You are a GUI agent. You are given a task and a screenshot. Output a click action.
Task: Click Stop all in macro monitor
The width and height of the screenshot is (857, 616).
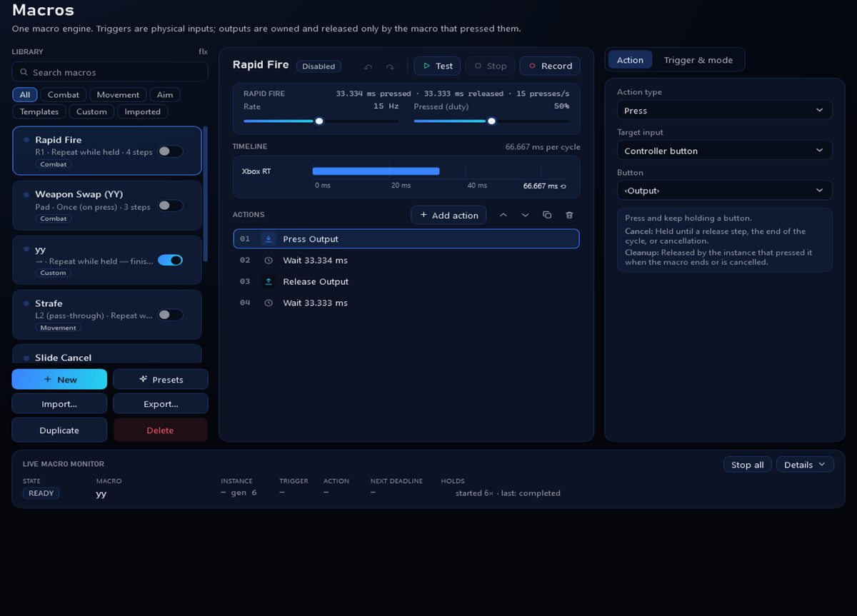click(x=748, y=465)
